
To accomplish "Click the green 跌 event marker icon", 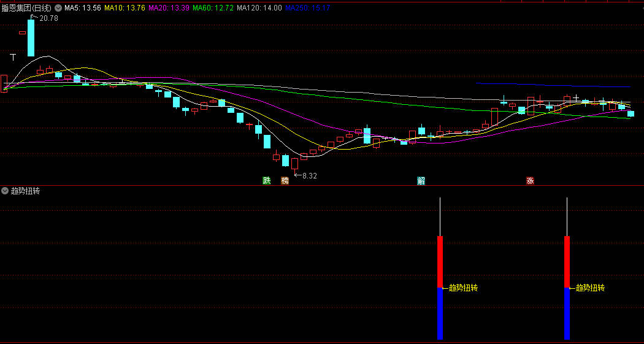I will coord(267,181).
